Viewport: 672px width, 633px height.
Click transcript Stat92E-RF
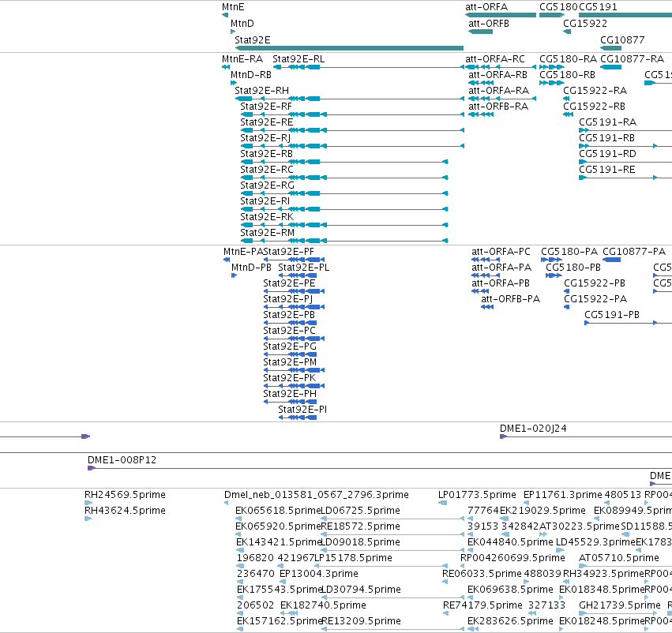coord(352,114)
